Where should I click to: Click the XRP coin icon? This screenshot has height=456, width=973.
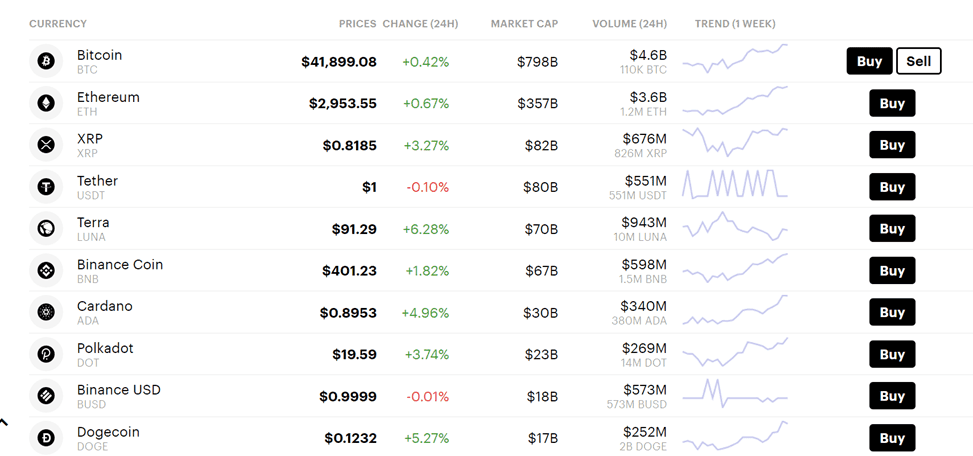coord(46,145)
